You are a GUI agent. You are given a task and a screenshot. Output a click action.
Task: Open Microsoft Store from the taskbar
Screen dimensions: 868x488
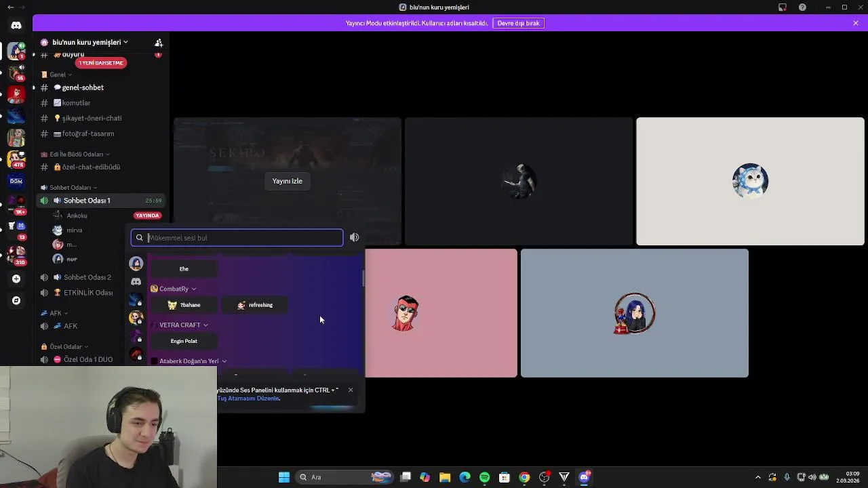click(x=505, y=477)
